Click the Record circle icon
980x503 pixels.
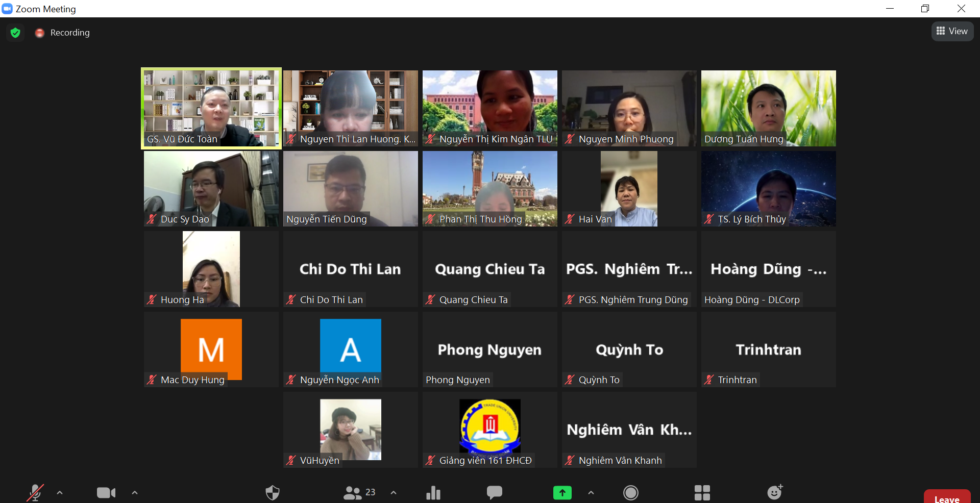coord(631,492)
